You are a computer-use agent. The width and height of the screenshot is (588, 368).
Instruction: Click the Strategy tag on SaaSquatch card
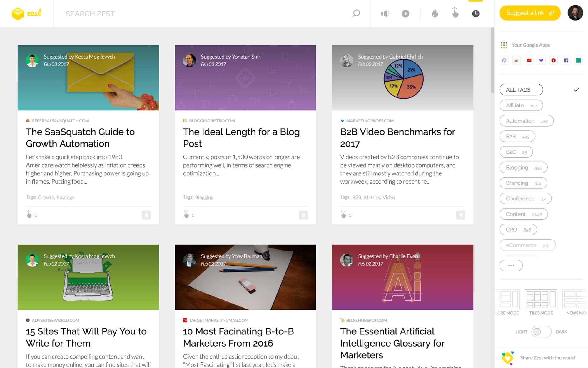tap(65, 198)
